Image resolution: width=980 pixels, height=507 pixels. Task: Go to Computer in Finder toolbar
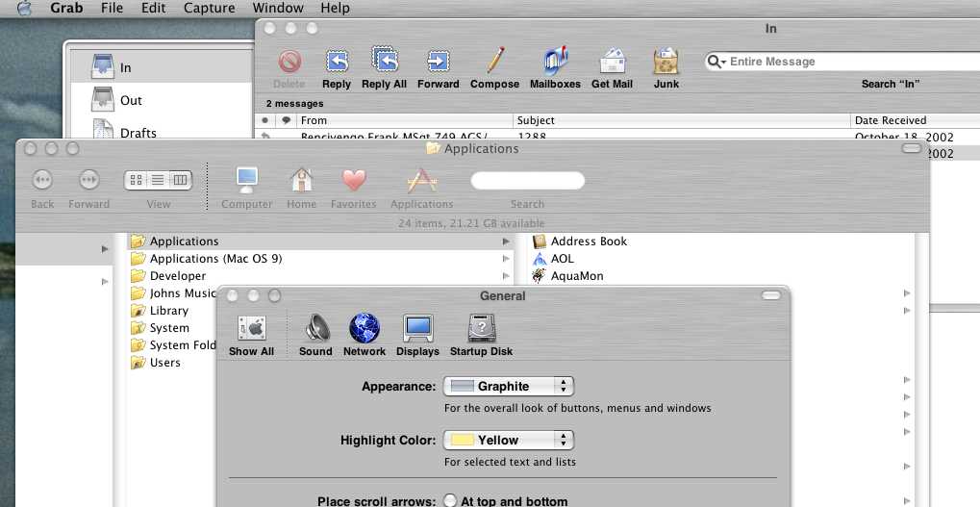pyautogui.click(x=247, y=180)
